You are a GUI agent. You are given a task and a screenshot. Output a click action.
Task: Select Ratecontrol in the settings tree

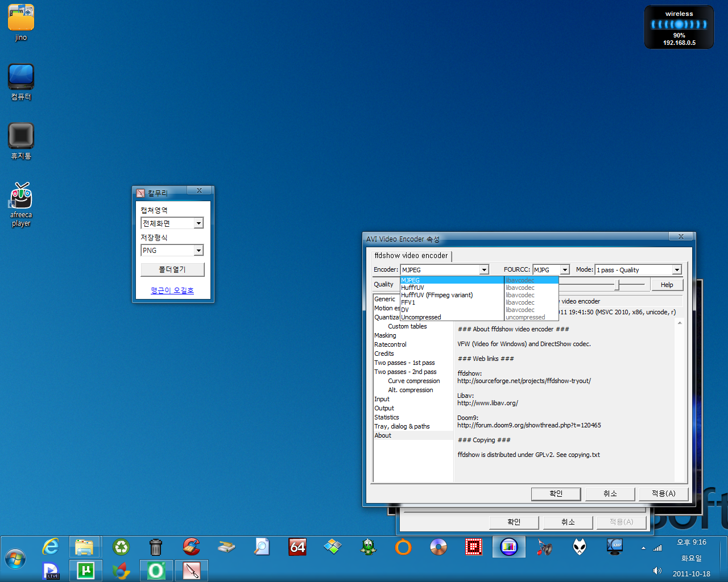point(390,344)
